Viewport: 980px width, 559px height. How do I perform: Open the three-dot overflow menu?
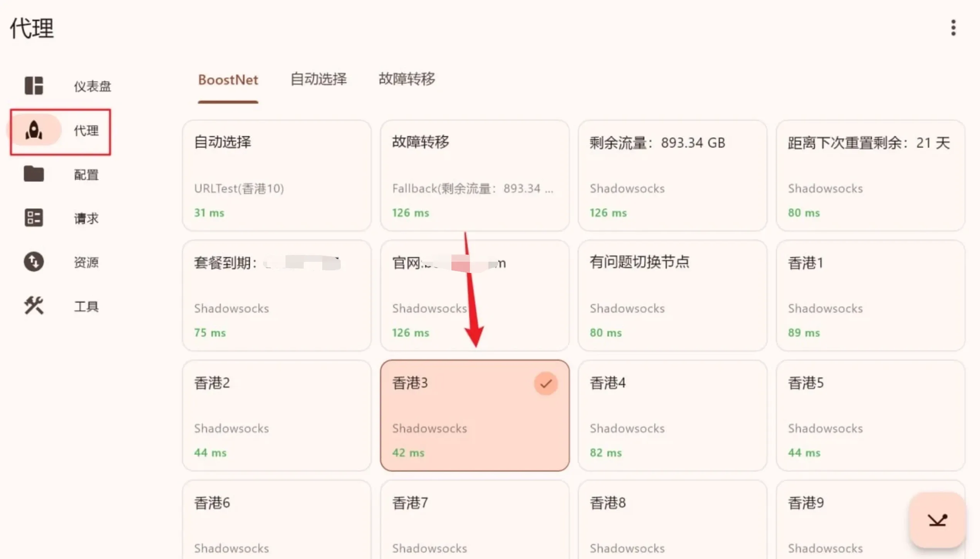click(953, 28)
